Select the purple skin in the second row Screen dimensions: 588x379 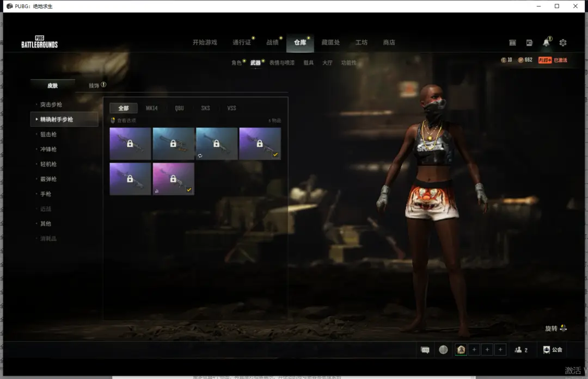[x=130, y=179]
